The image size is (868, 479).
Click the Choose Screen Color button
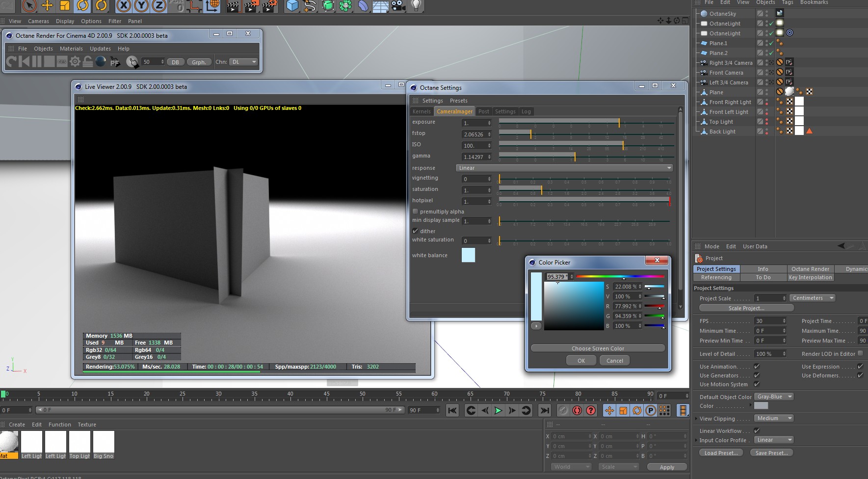point(598,348)
